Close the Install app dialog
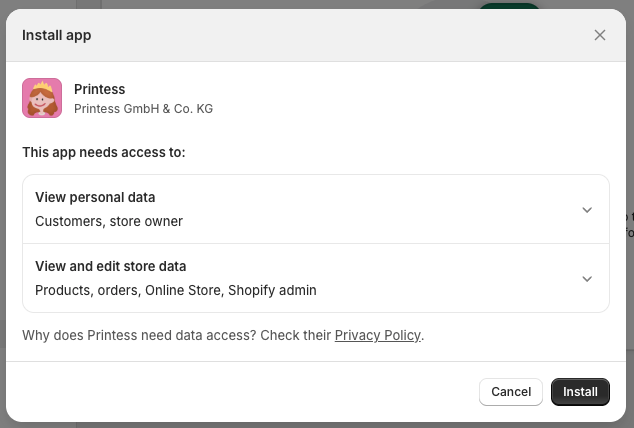 600,35
